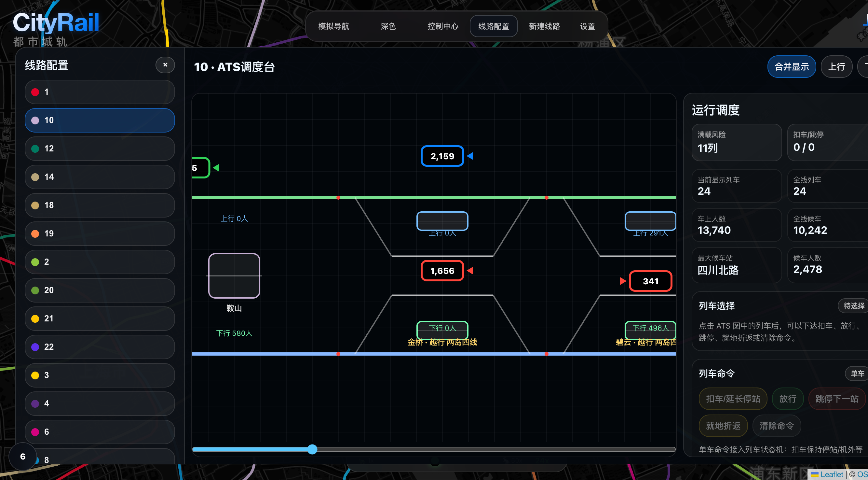Screen dimensions: 868x480
Task: Select the blue train carrying 2,159 passengers
Action: (x=442, y=156)
